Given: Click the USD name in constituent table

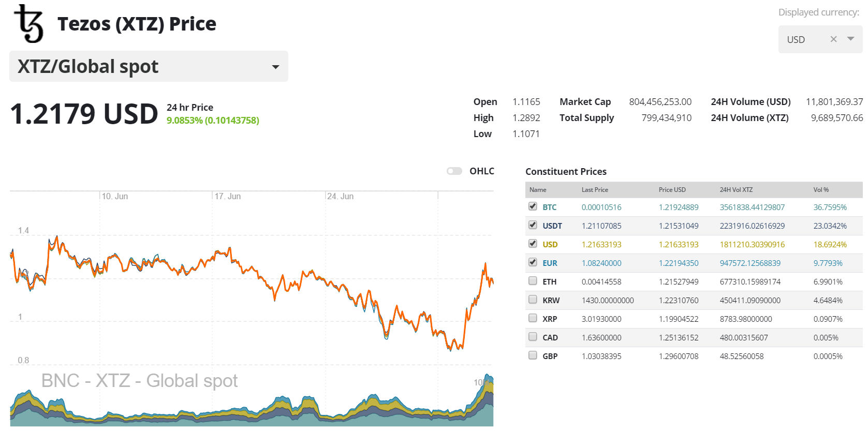Looking at the screenshot, I should 550,245.
